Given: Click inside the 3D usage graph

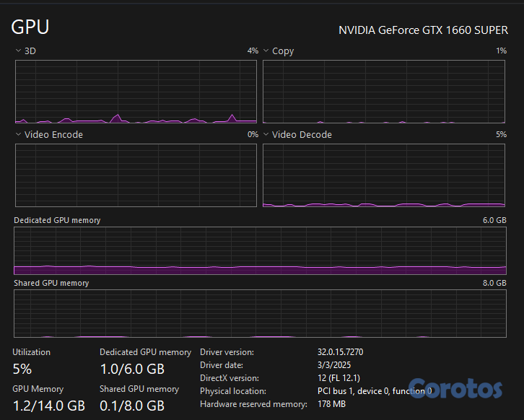Looking at the screenshot, I should (136, 92).
